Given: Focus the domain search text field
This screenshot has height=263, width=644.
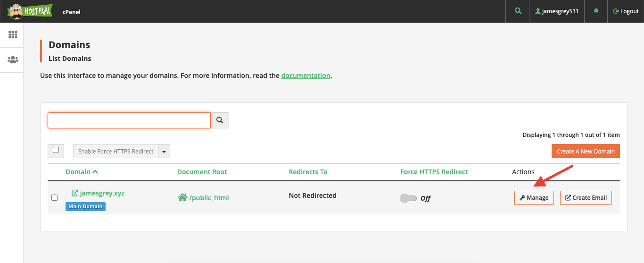Looking at the screenshot, I should click(x=129, y=120).
